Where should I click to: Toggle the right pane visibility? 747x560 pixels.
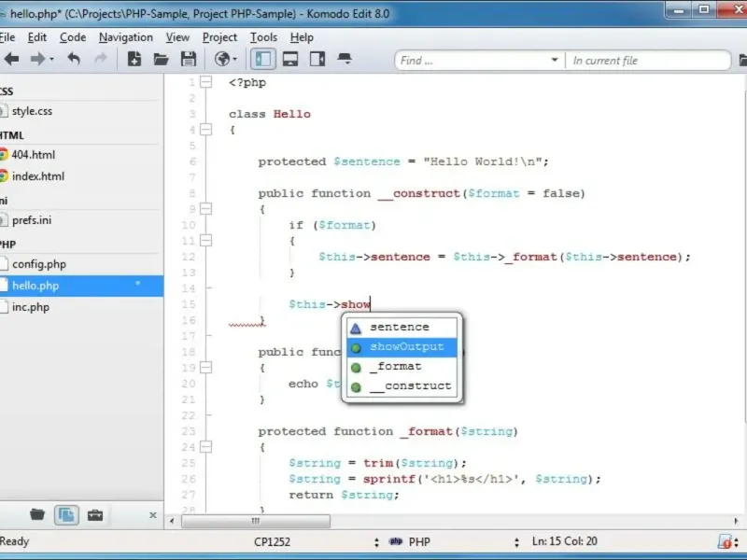(x=317, y=60)
